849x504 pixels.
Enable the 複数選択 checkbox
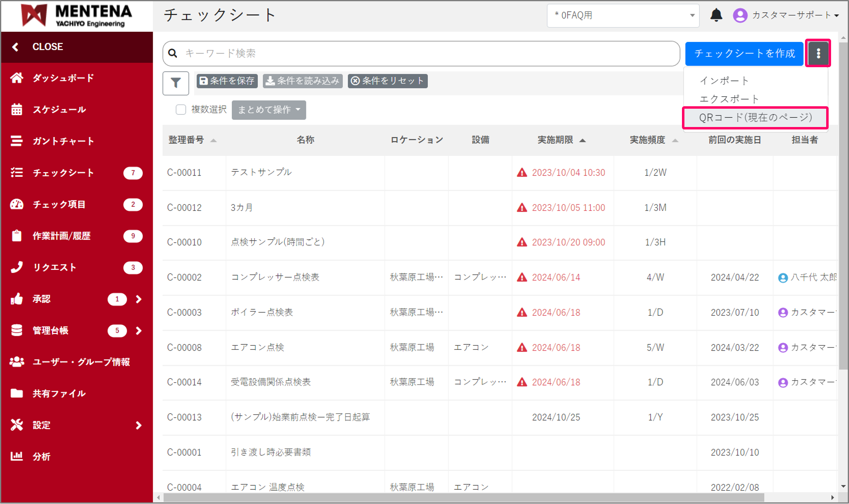(x=181, y=110)
